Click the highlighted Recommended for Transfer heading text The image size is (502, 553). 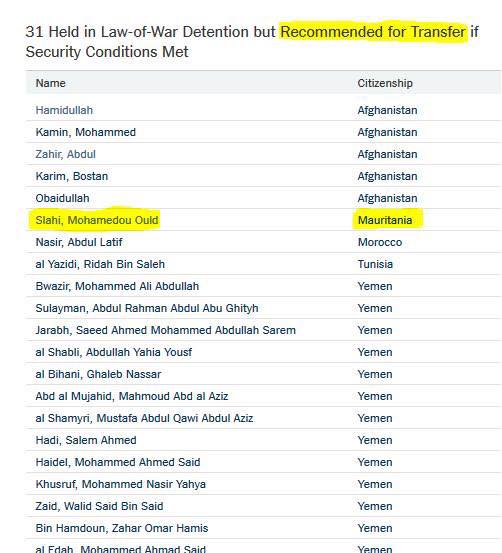click(x=373, y=32)
